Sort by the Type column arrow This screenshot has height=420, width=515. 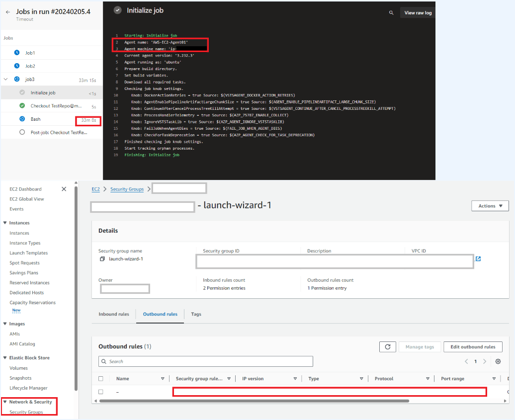[x=361, y=379]
